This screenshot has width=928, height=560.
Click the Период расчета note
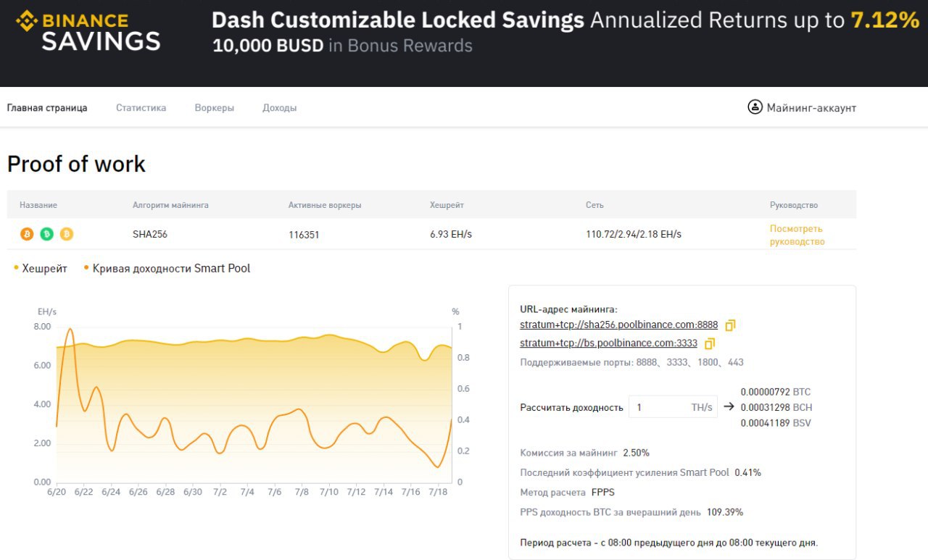[669, 542]
